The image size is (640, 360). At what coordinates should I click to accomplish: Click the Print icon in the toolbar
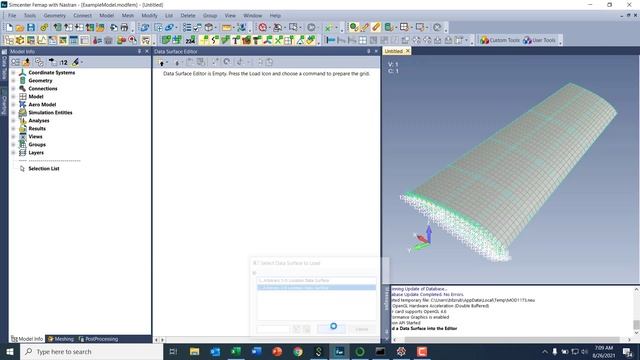tap(124, 27)
